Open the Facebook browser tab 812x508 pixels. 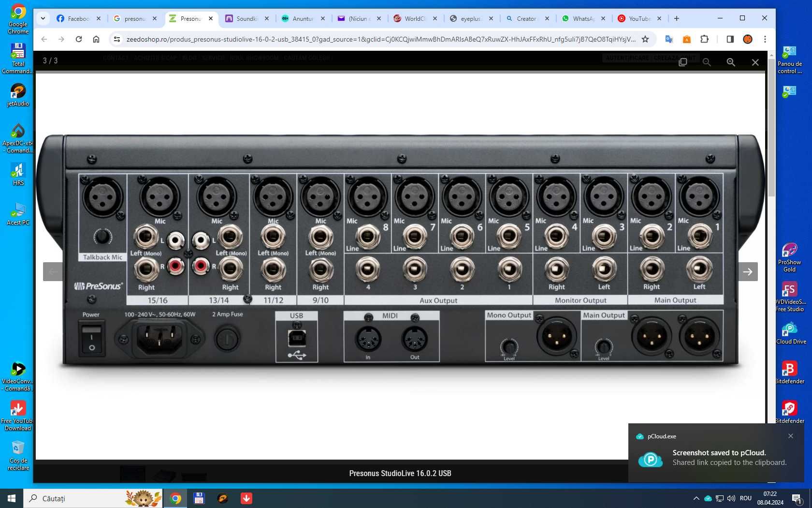click(79, 18)
